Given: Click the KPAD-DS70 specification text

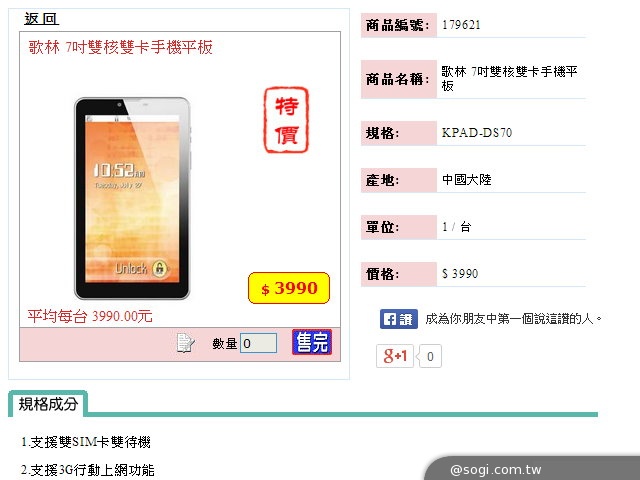Looking at the screenshot, I should click(477, 133).
